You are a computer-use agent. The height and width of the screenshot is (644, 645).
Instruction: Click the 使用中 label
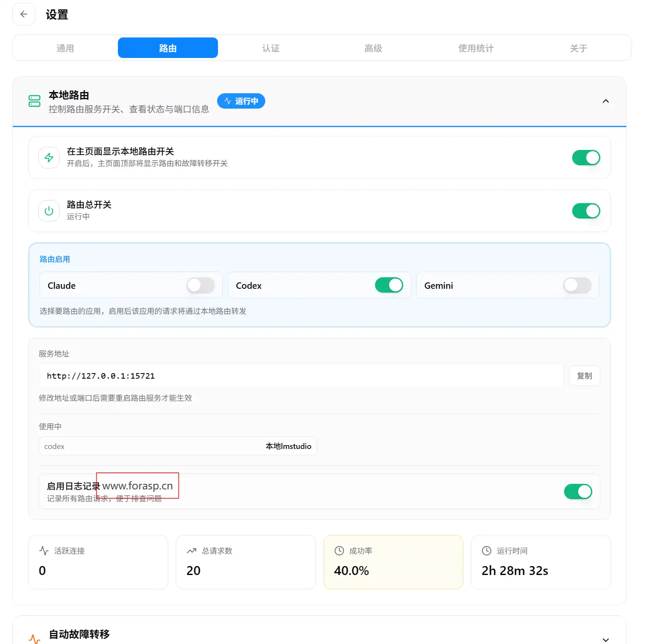tap(50, 426)
